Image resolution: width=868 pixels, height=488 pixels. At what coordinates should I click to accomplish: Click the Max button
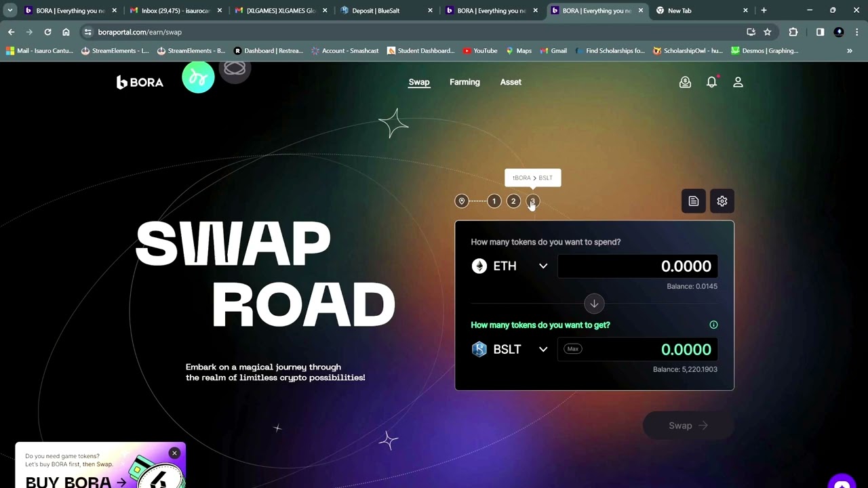tap(573, 349)
